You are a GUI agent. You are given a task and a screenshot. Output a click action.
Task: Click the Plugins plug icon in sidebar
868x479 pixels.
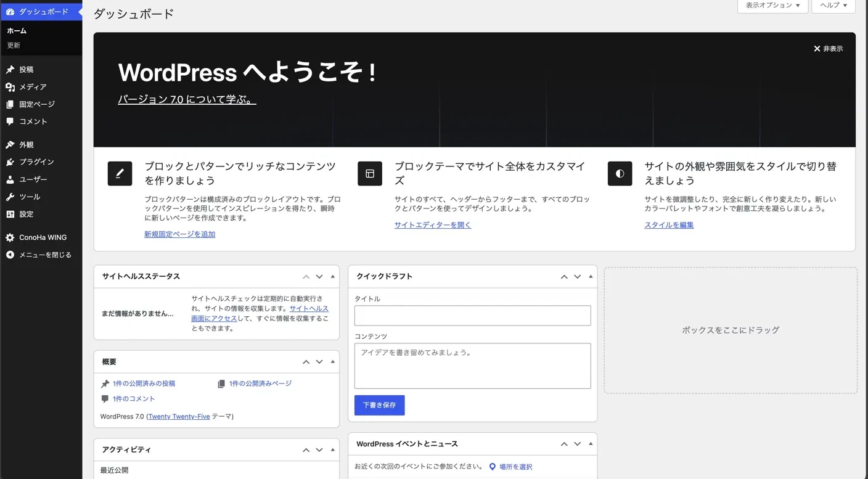pyautogui.click(x=10, y=162)
